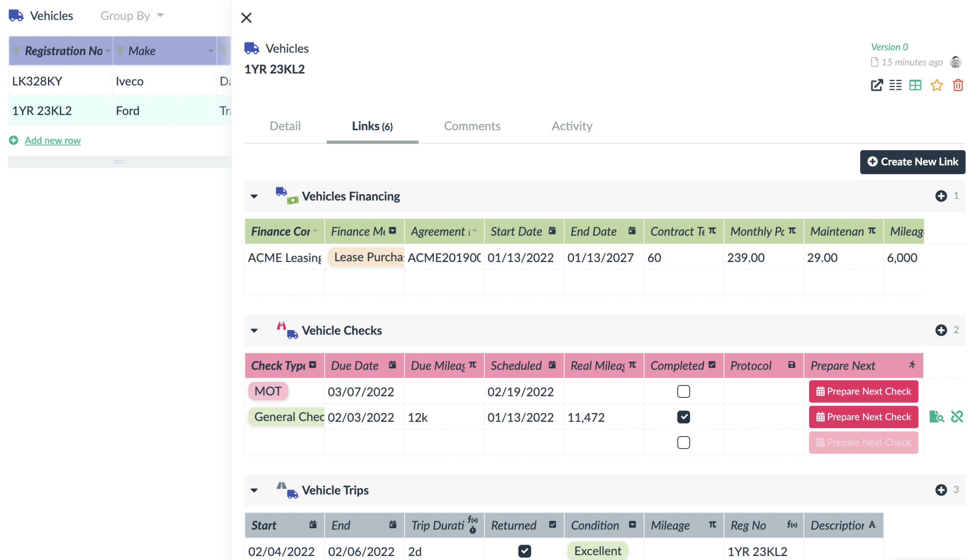
Task: Toggle the Completed checkbox for MOT check
Action: pyautogui.click(x=684, y=391)
